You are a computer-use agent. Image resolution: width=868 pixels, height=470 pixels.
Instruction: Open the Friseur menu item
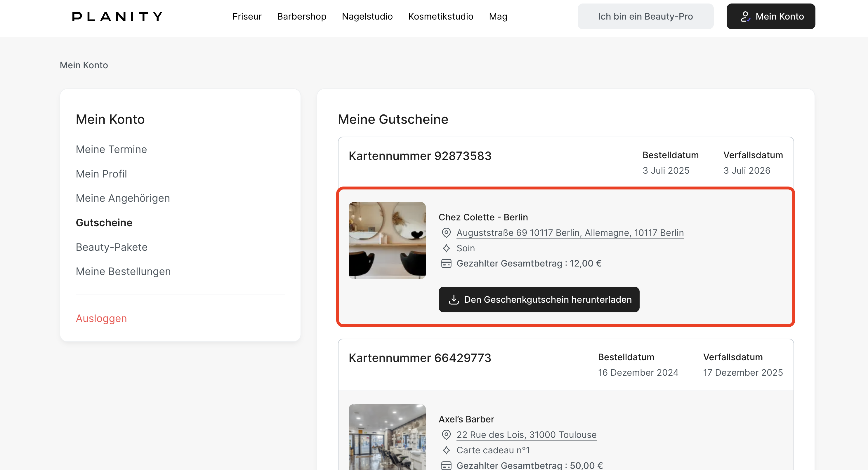coord(247,16)
